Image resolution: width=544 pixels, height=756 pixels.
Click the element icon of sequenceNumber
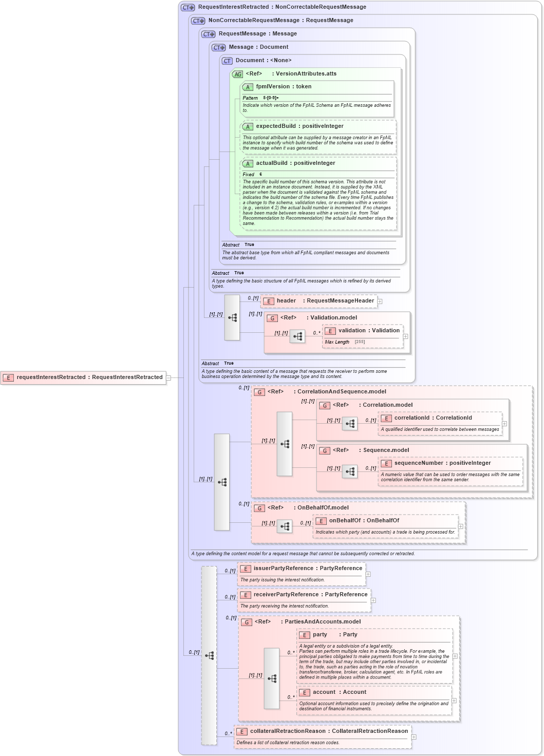coord(386,463)
